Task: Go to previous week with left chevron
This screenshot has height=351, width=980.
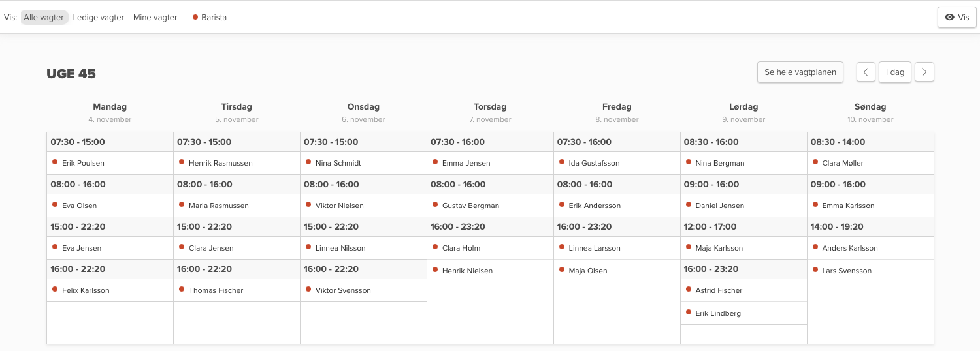Action: (x=866, y=72)
